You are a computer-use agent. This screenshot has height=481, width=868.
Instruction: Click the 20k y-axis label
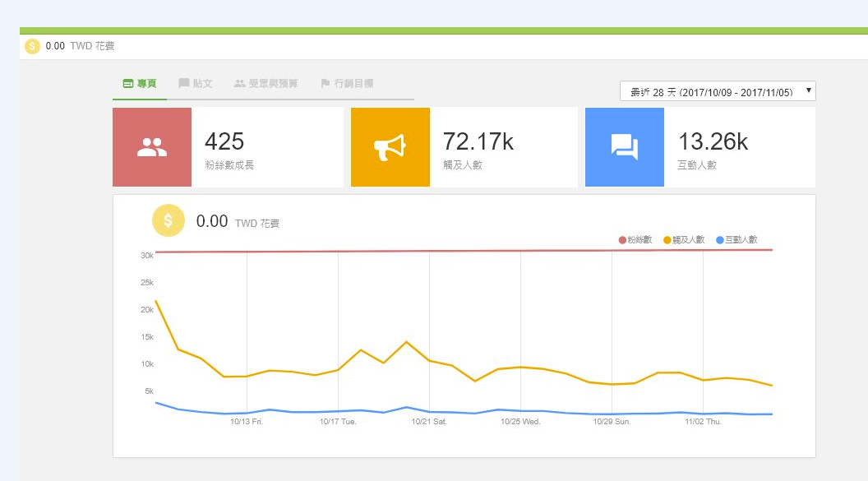pyautogui.click(x=146, y=309)
